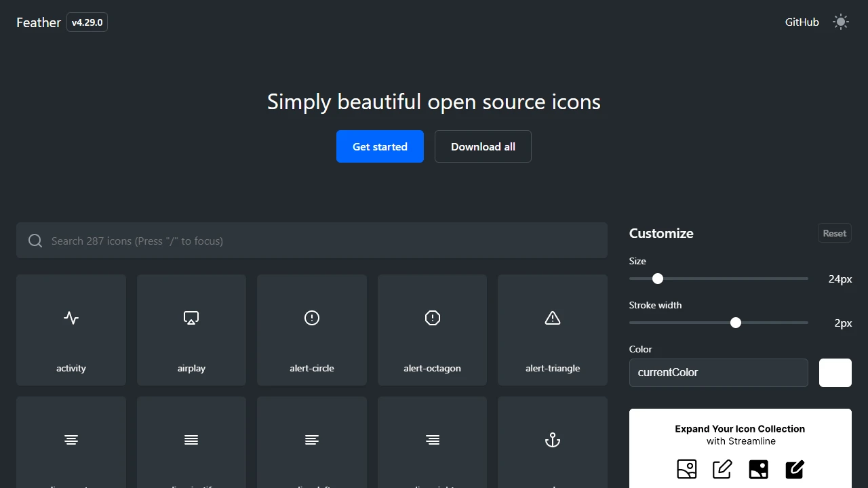Click the Get started button

[x=380, y=146]
